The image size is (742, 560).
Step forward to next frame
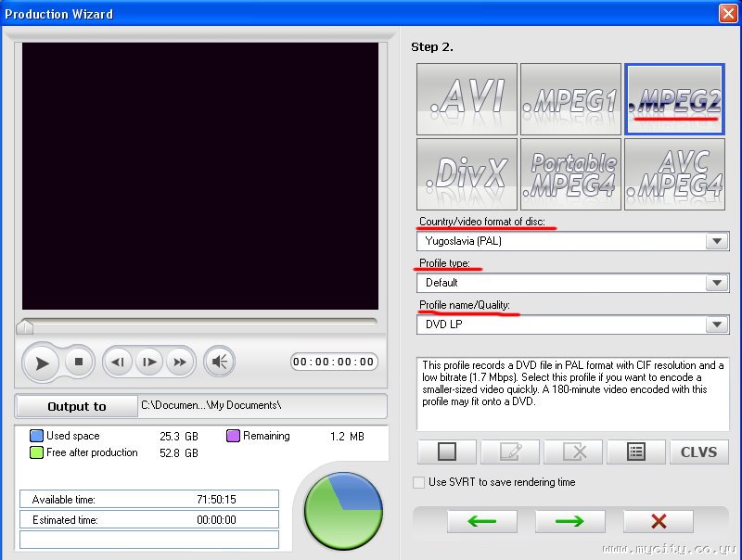click(x=148, y=362)
